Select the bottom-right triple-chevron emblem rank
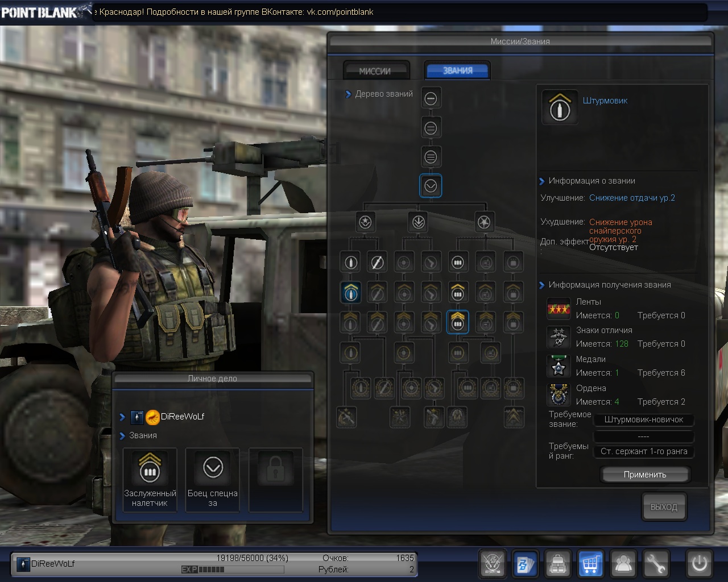The height and width of the screenshot is (582, 728). pos(514,417)
